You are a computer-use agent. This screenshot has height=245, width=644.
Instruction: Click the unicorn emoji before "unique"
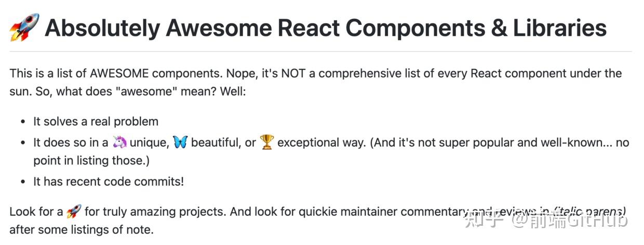(119, 143)
